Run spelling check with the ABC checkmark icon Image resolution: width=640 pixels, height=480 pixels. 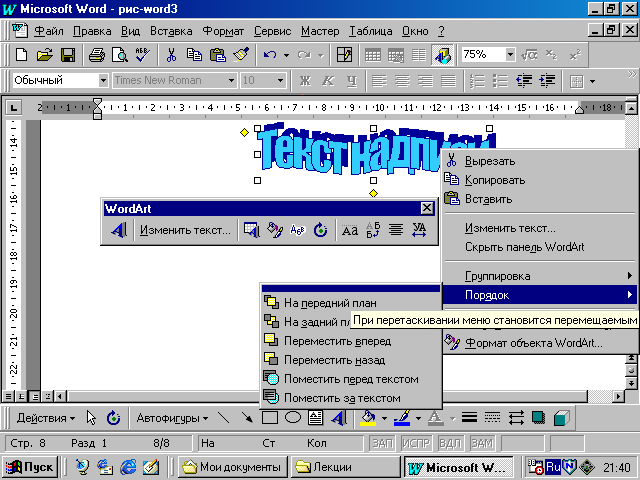(x=143, y=55)
